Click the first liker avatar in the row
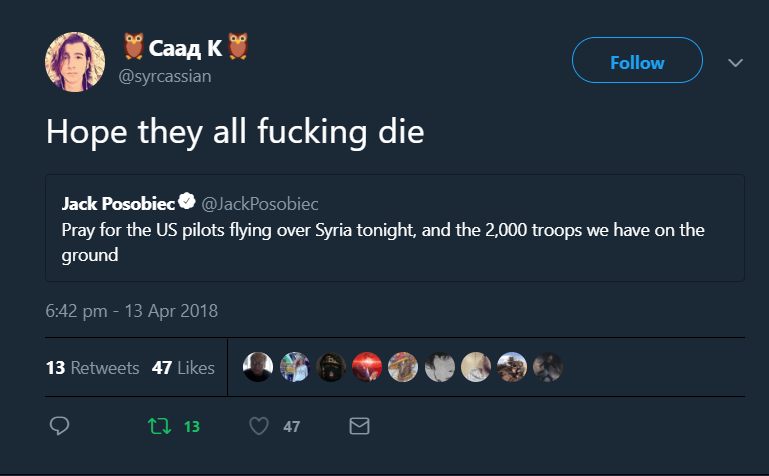Image resolution: width=769 pixels, height=476 pixels. click(258, 367)
